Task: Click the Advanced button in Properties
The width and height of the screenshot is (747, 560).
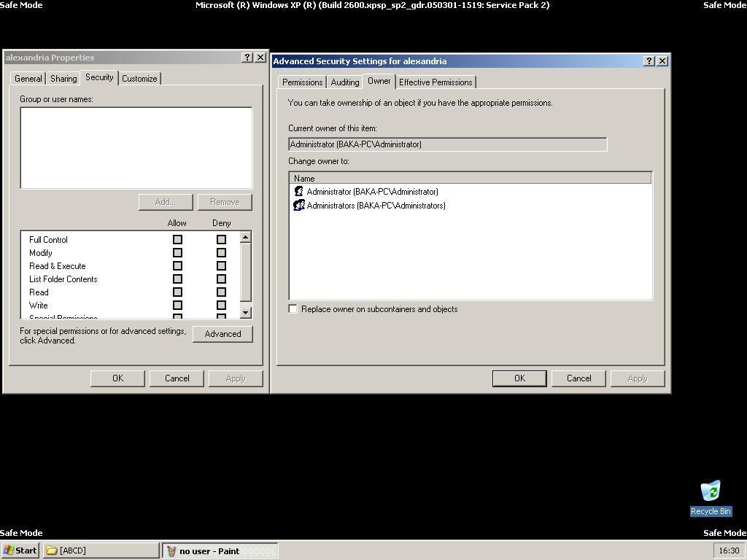Action: [x=222, y=334]
